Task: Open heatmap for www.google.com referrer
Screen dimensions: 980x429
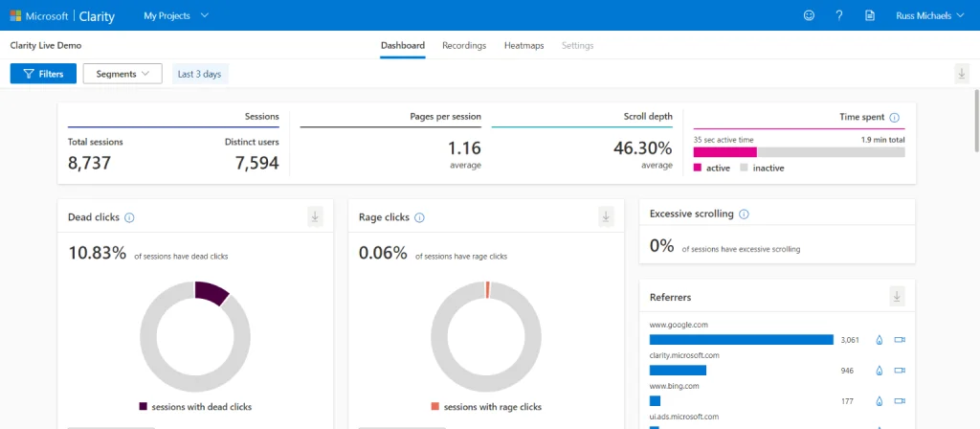Action: pos(880,340)
